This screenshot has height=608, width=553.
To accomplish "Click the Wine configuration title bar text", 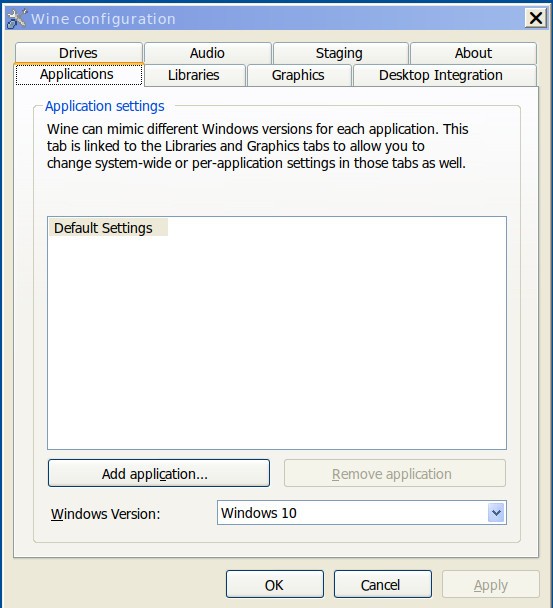I will [103, 19].
